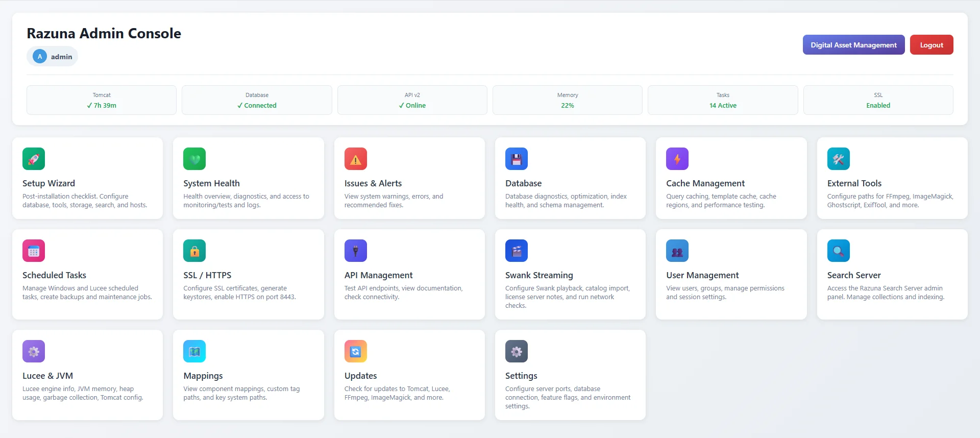Image resolution: width=980 pixels, height=438 pixels.
Task: Click the Memory 22% status tile
Action: tap(568, 100)
